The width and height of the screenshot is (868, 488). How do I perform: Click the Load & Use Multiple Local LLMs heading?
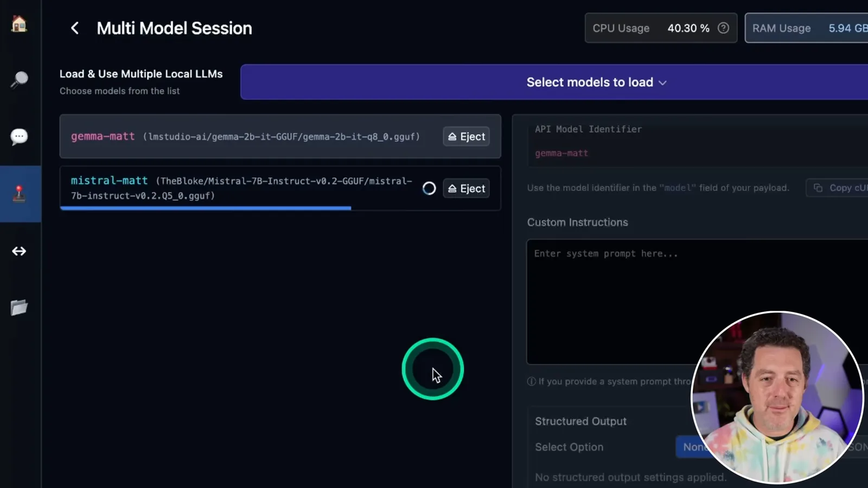pos(141,74)
